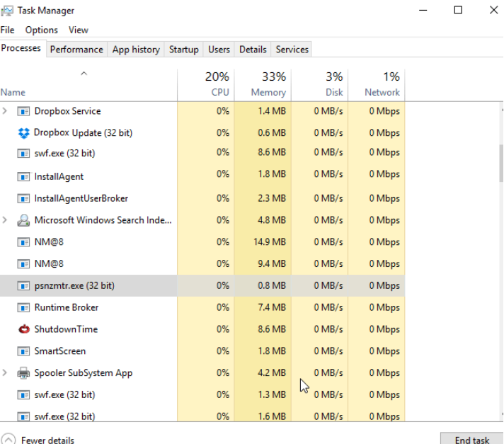This screenshot has height=444, width=504.
Task: Open the Options menu
Action: (x=41, y=30)
